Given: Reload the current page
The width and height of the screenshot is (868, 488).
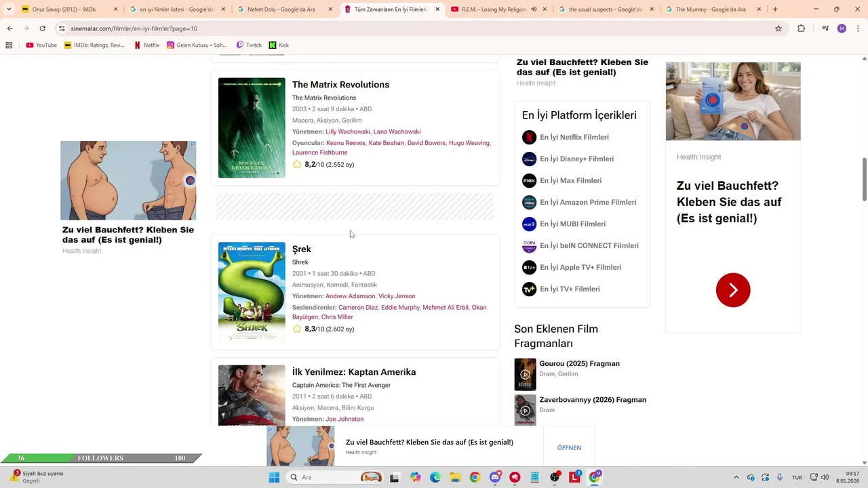Looking at the screenshot, I should point(42,28).
